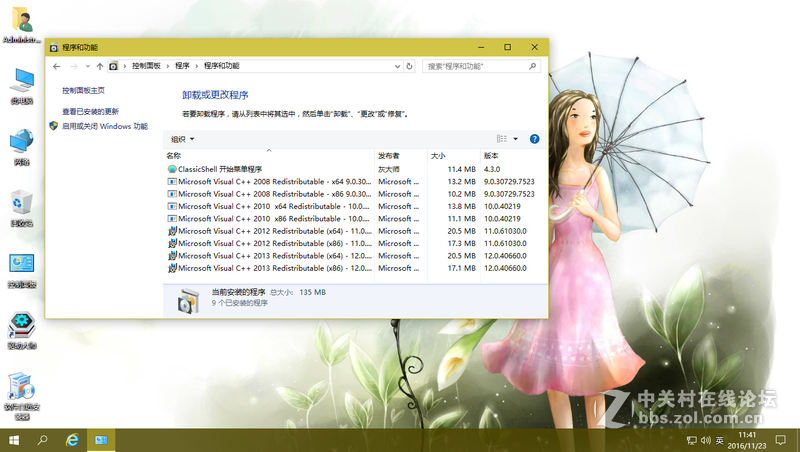Click the ClassicShell program icon
The image size is (800, 452).
[172, 169]
